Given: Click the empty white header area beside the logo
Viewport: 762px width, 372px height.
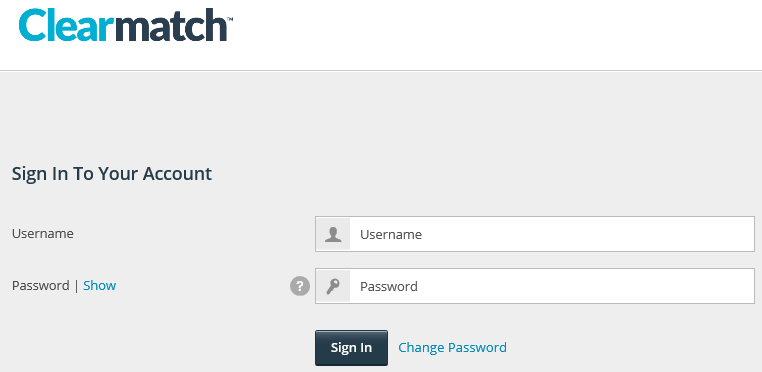Looking at the screenshot, I should (x=496, y=34).
